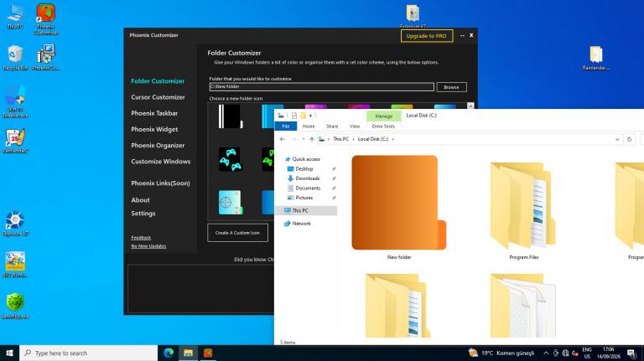
Task: Select Cursor Customizer in the sidebar
Action: click(158, 97)
